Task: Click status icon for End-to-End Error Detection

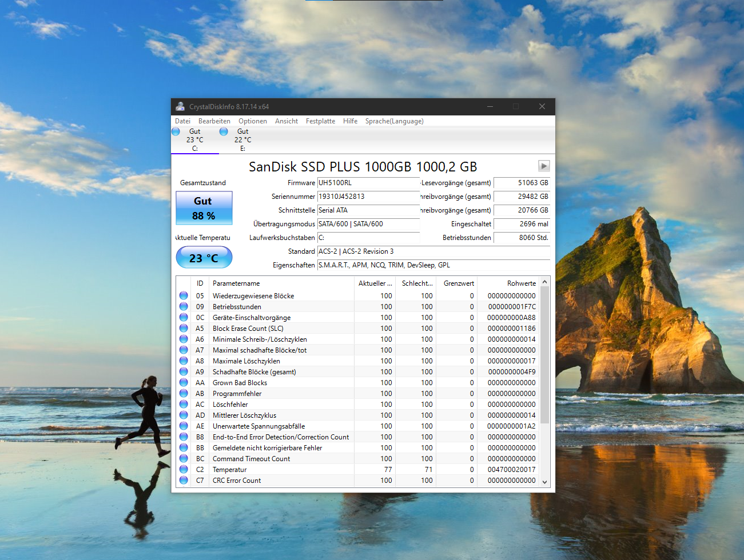Action: (184, 437)
